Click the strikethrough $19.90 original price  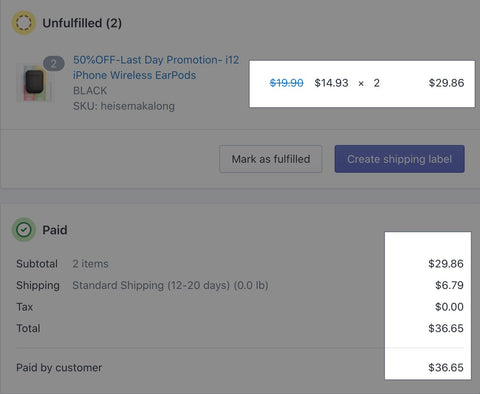coord(286,83)
